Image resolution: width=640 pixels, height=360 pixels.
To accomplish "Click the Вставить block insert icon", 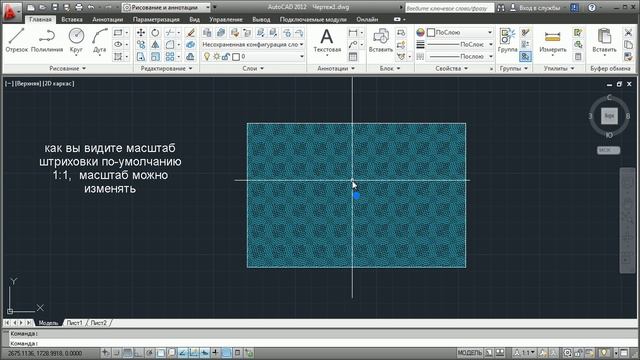I will 380,40.
